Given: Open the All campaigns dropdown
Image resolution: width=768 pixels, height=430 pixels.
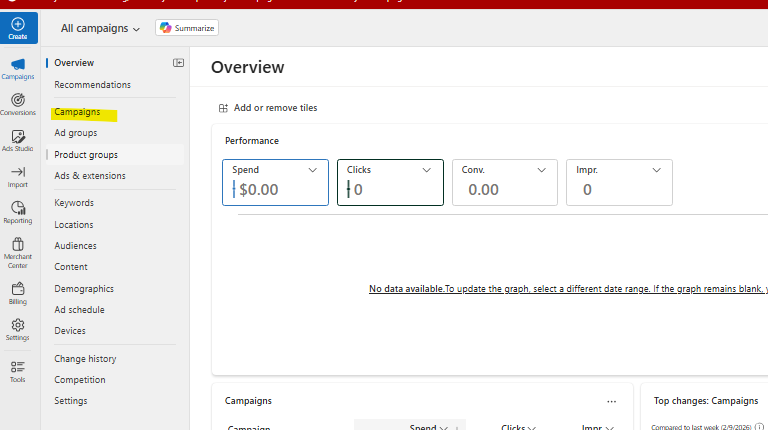Looking at the screenshot, I should pyautogui.click(x=100, y=28).
